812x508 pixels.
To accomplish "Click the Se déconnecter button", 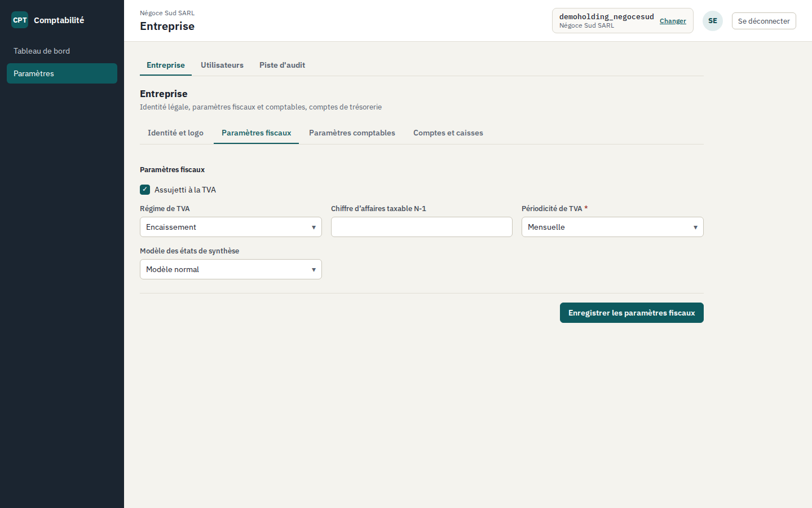I will coord(764,21).
